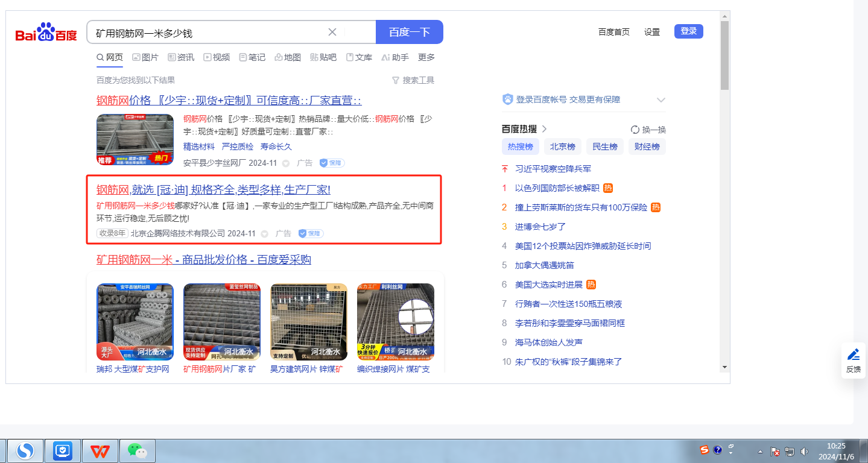Viewport: 868px width, 463px height.
Task: Open 百度首页 link
Action: click(x=614, y=32)
